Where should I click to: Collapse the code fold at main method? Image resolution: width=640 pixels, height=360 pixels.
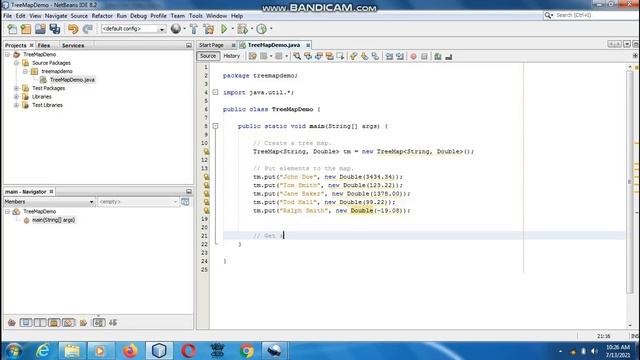click(216, 126)
